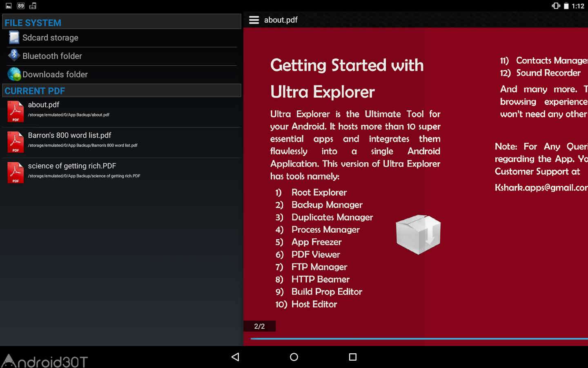Click the blue page progress bar
Image resolution: width=588 pixels, height=368 pixels.
pos(419,339)
